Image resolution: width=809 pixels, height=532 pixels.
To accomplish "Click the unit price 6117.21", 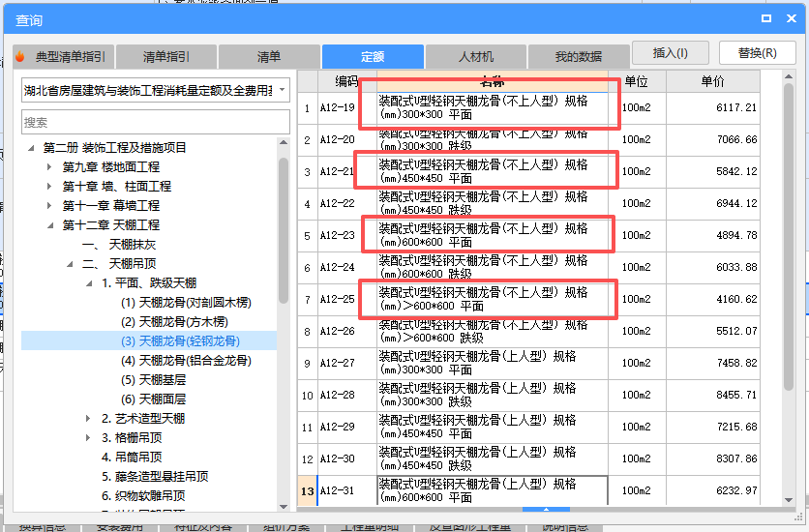I will (x=736, y=107).
